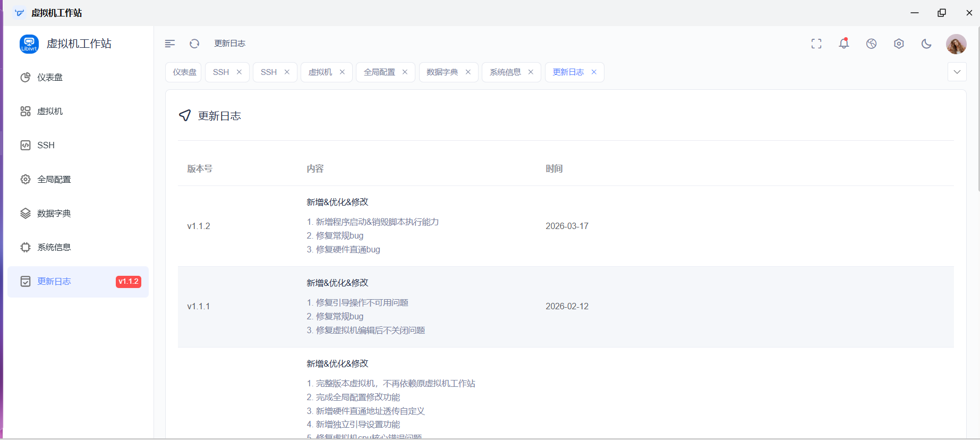
Task: Open 系统信息 in the sidebar
Action: coord(54,248)
